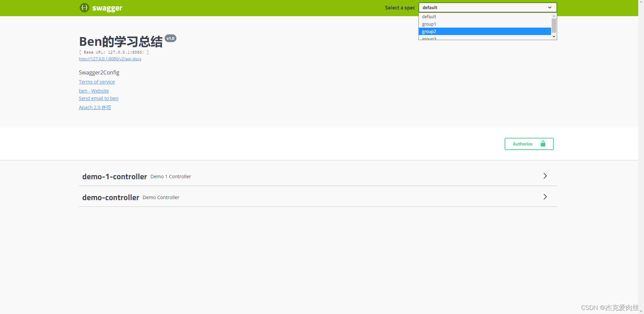The height and width of the screenshot is (314, 644).
Task: Click the Base URL text
Action: click(114, 52)
